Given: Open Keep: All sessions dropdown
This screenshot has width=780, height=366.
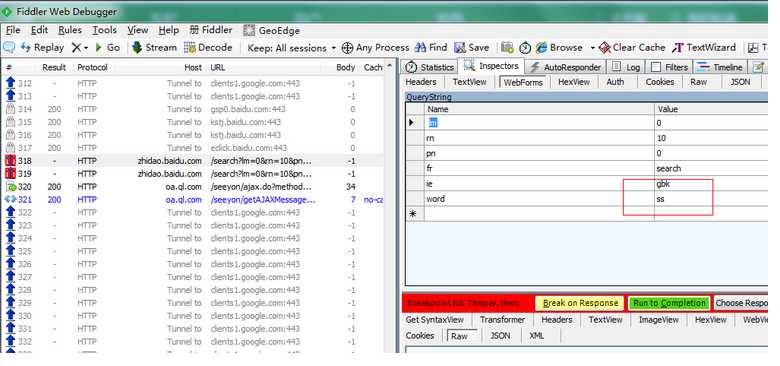Looking at the screenshot, I should [292, 48].
